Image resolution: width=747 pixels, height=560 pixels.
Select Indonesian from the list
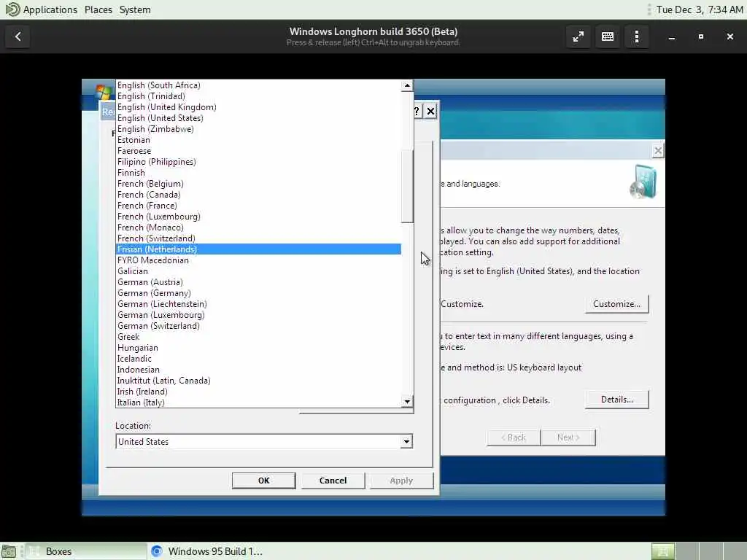tap(259, 370)
